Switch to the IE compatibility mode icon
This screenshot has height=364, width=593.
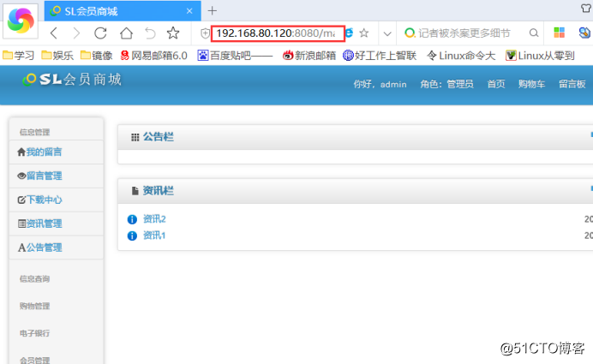coord(349,33)
